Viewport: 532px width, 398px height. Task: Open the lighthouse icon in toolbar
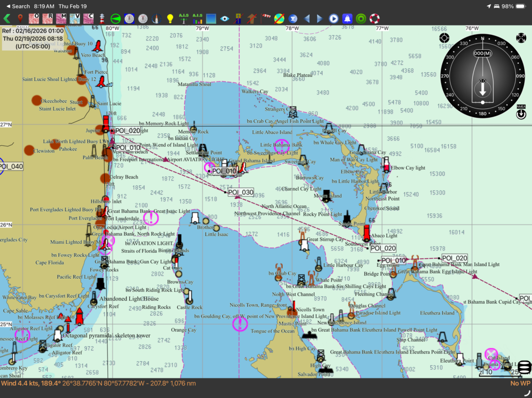(x=102, y=19)
